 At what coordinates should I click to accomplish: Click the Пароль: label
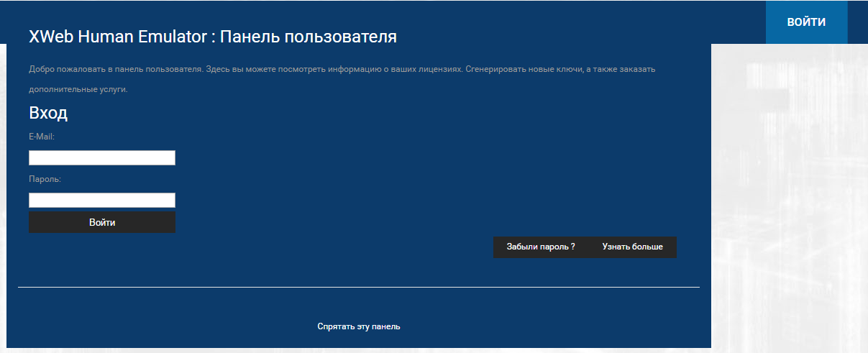pyautogui.click(x=45, y=179)
